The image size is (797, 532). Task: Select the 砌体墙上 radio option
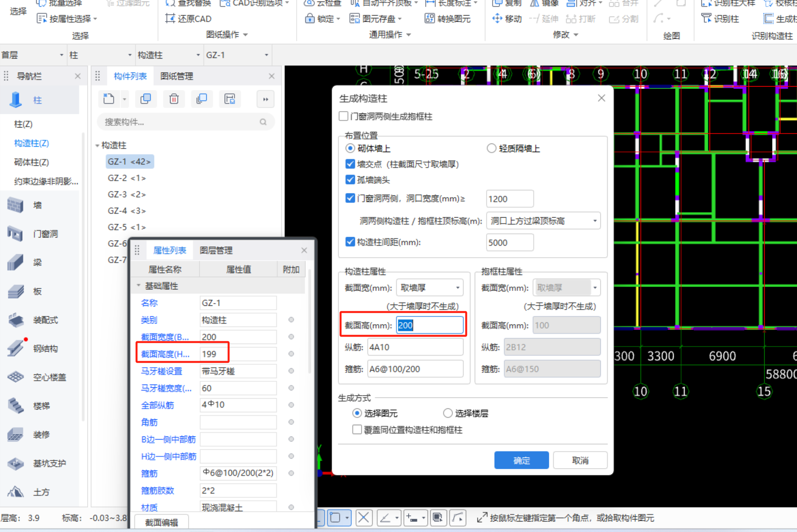350,148
